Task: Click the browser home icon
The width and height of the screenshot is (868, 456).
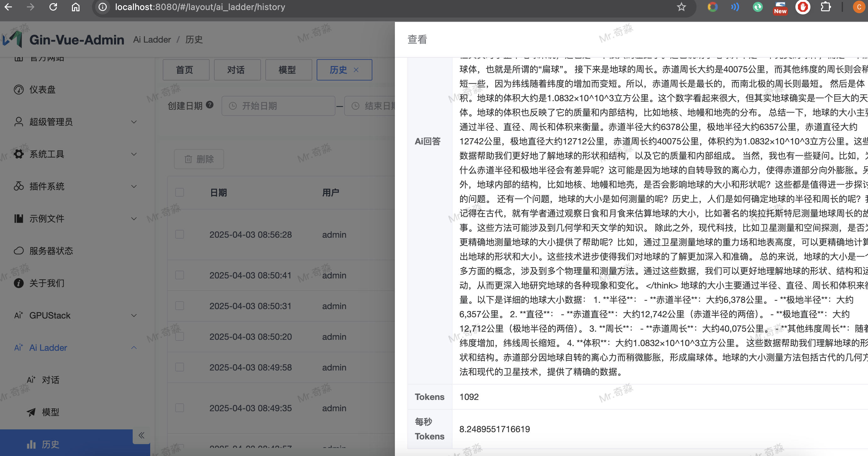Action: click(x=76, y=7)
